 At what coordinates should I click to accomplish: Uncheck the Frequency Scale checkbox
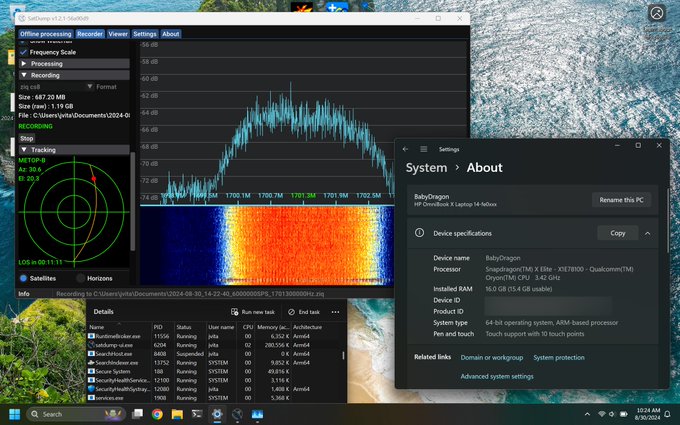(23, 52)
